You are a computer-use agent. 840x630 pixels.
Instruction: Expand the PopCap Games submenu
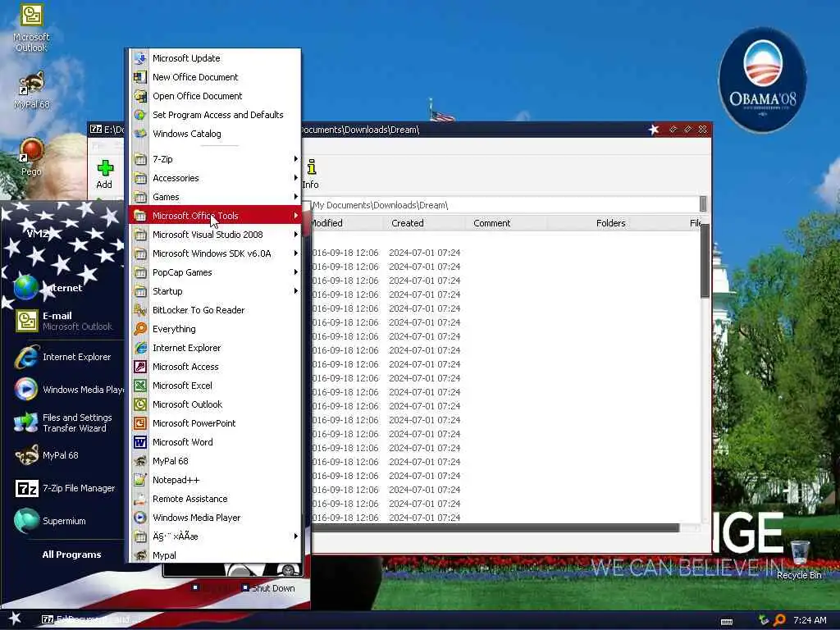[214, 272]
